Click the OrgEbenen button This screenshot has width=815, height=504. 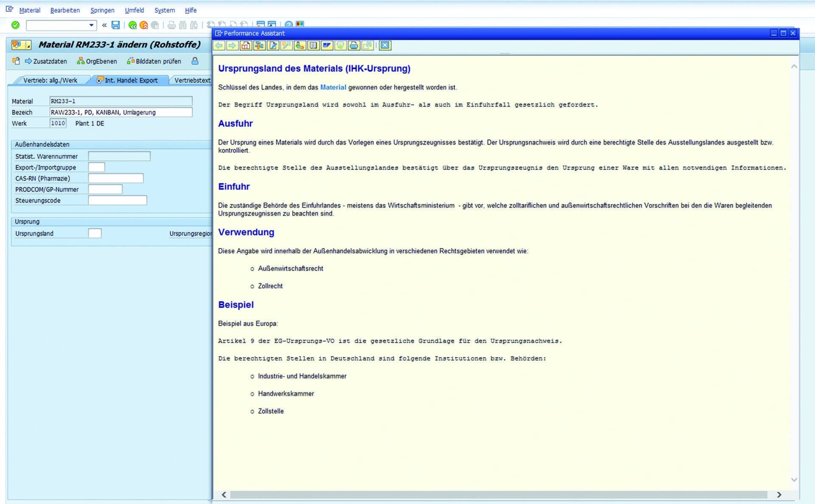(x=97, y=61)
